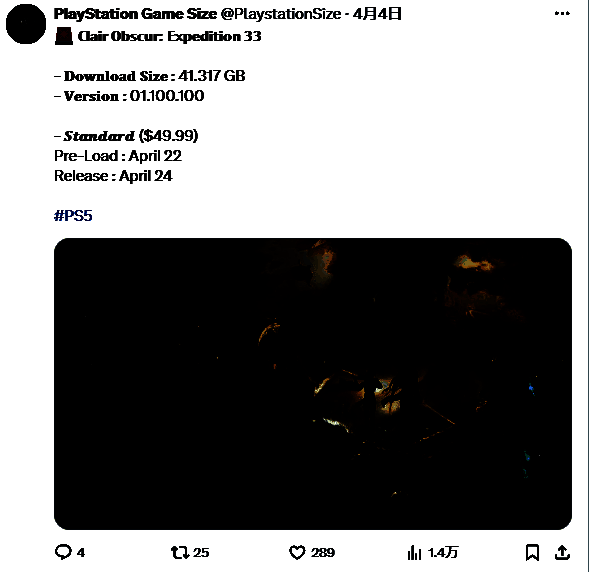Click the reply count 4
The height and width of the screenshot is (572, 598).
81,553
